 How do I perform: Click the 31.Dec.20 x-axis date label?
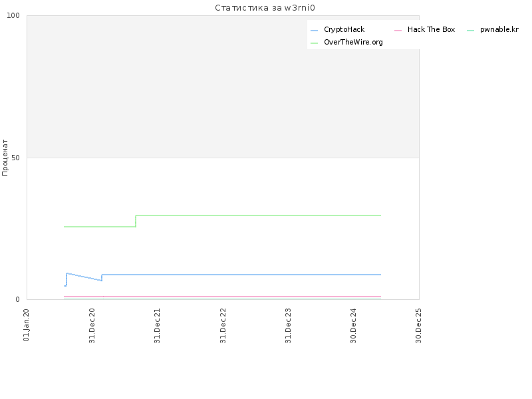tap(92, 326)
